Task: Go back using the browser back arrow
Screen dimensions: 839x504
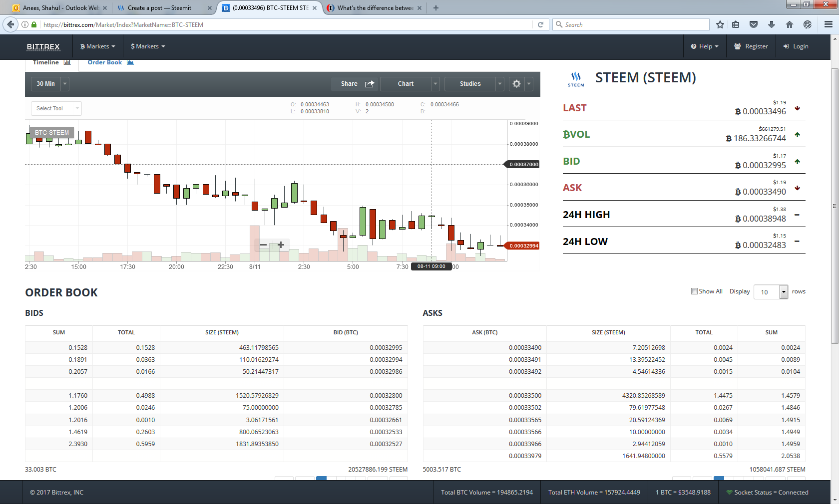Action: click(x=10, y=24)
